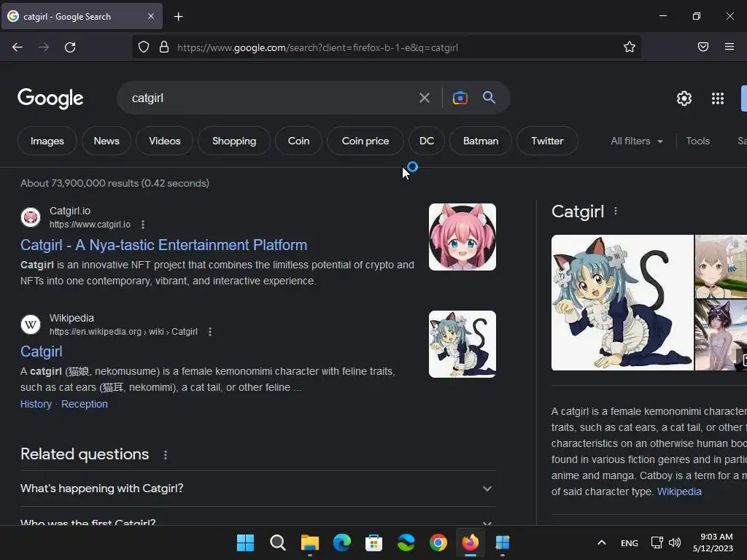
Task: Click the Catgirl.io site favicon
Action: (31, 217)
